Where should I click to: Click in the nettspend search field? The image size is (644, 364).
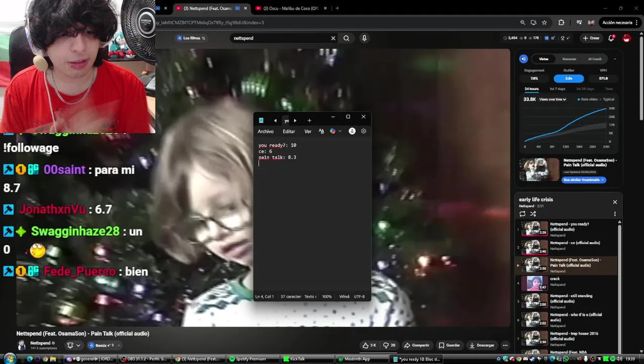pyautogui.click(x=280, y=38)
